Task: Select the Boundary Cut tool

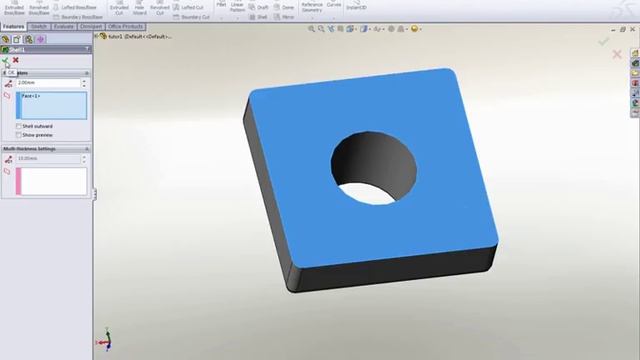Action: pyautogui.click(x=191, y=17)
